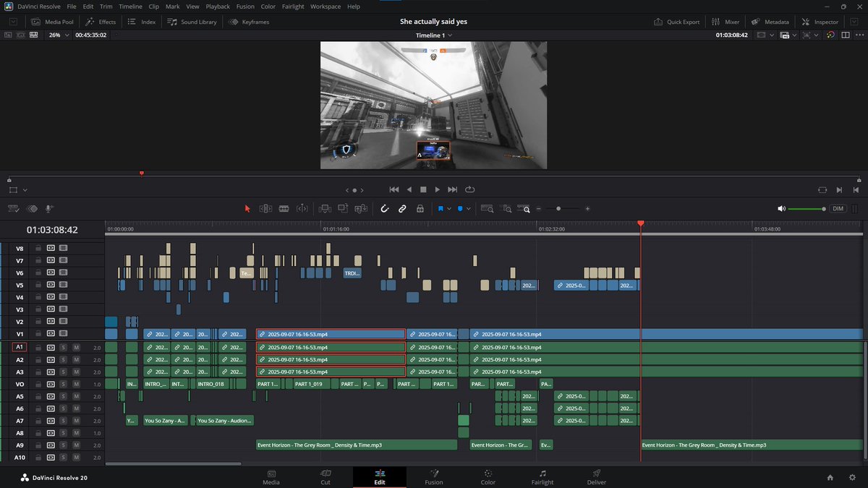Switch to the Deliver page tab
This screenshot has height=488, width=868.
point(597,477)
